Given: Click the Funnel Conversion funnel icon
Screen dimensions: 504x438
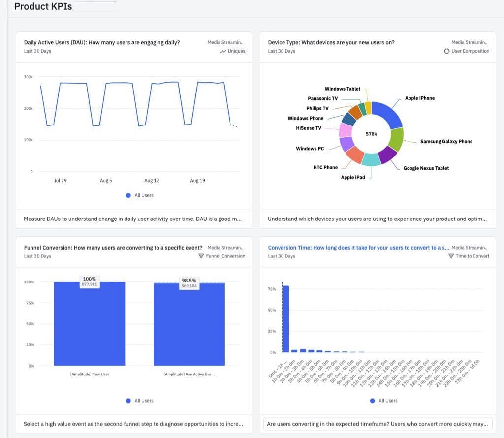Looking at the screenshot, I should 201,256.
